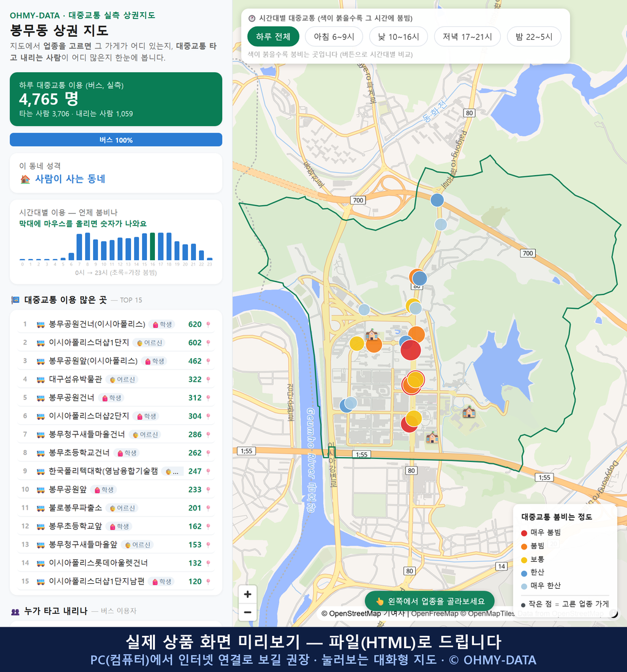This screenshot has width=627, height=672.
Task: Click the red 매우 붐빔 legend dot
Action: click(524, 532)
